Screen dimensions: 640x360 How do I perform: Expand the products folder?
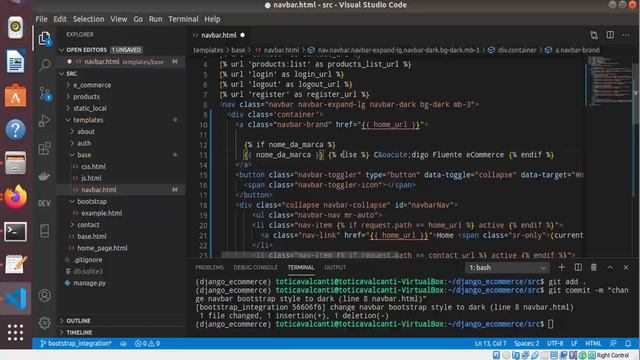click(86, 96)
